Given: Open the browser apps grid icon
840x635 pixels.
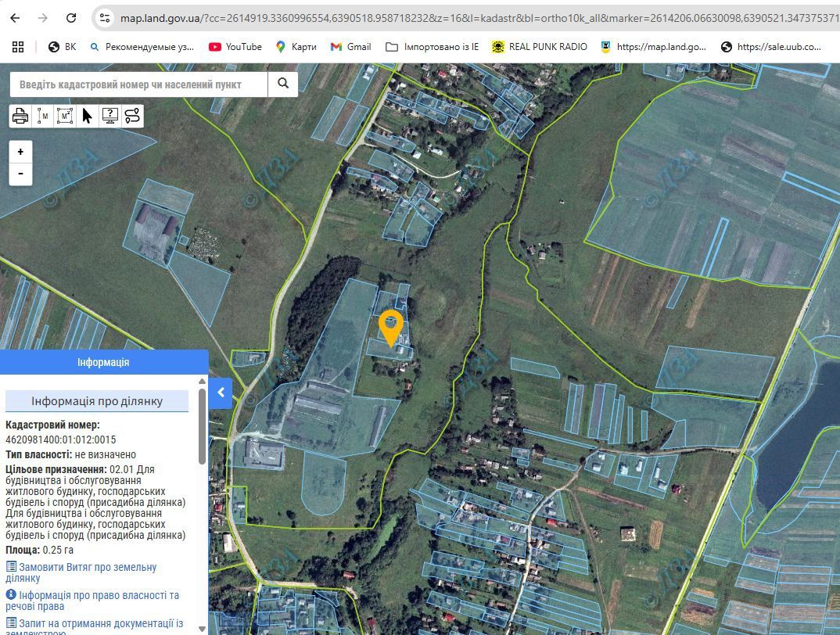Looking at the screenshot, I should click(x=18, y=47).
